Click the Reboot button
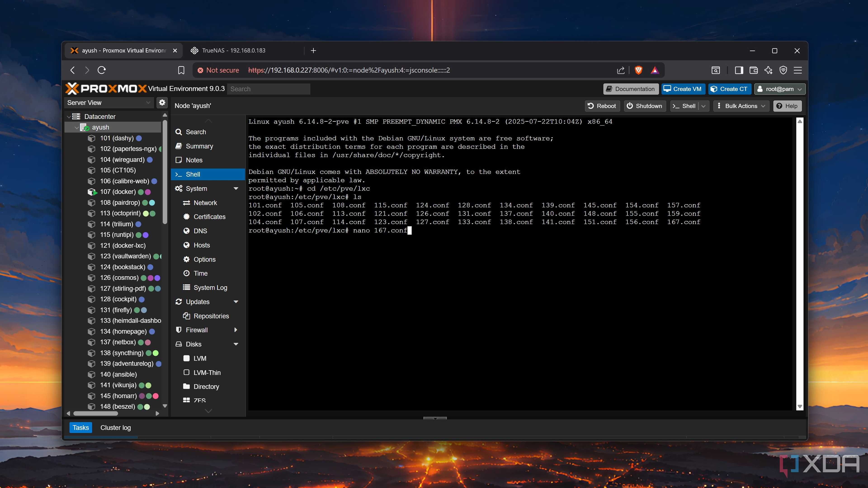Screen dimensions: 868x488 coord(602,106)
